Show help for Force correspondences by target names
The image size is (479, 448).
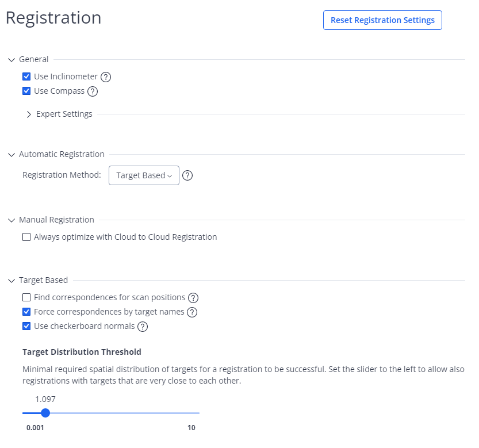coord(192,312)
